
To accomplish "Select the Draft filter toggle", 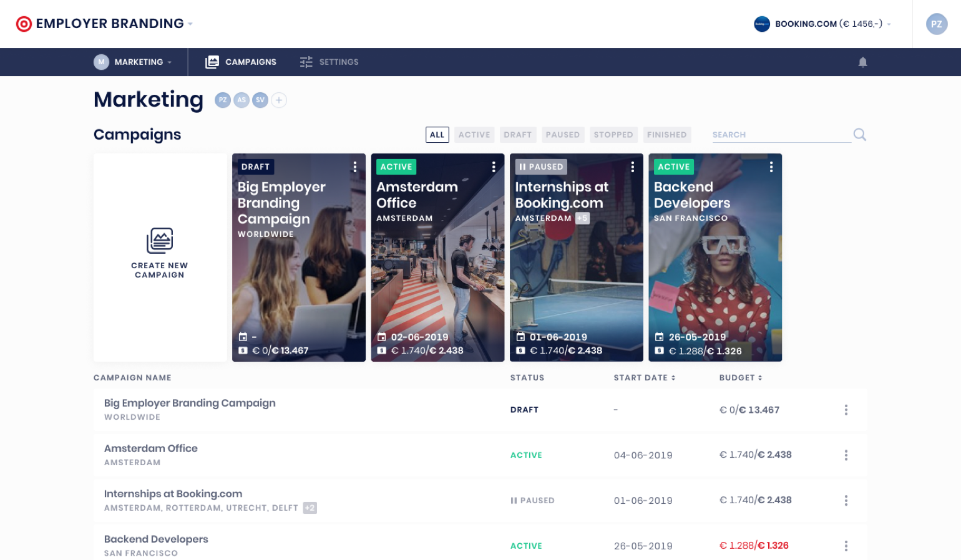I will pyautogui.click(x=518, y=135).
